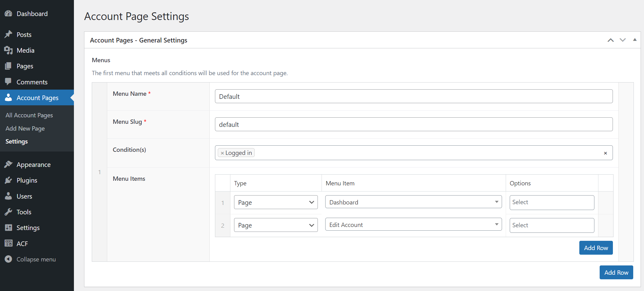Click the Options column header
The height and width of the screenshot is (291, 644).
[520, 183]
